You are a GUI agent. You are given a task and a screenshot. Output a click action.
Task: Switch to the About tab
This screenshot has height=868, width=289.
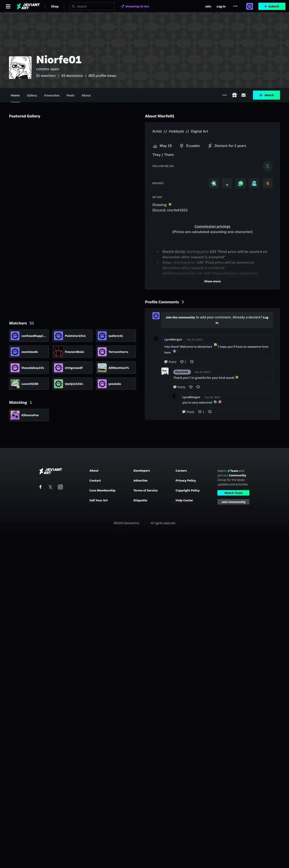pyautogui.click(x=86, y=95)
